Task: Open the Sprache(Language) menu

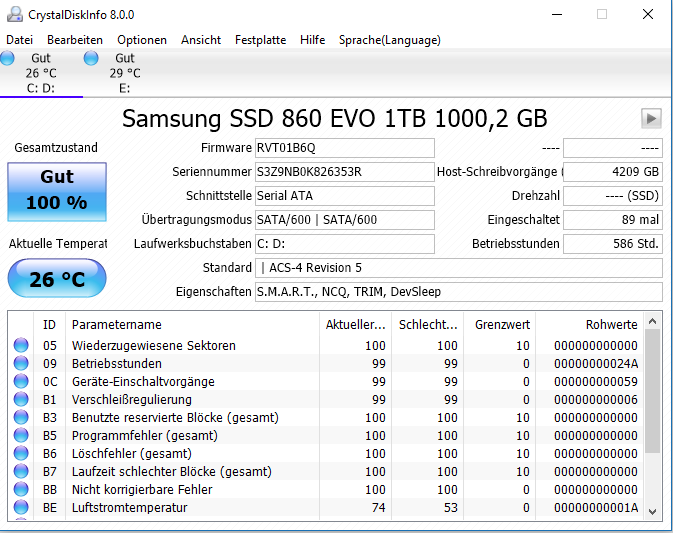Action: pos(390,40)
